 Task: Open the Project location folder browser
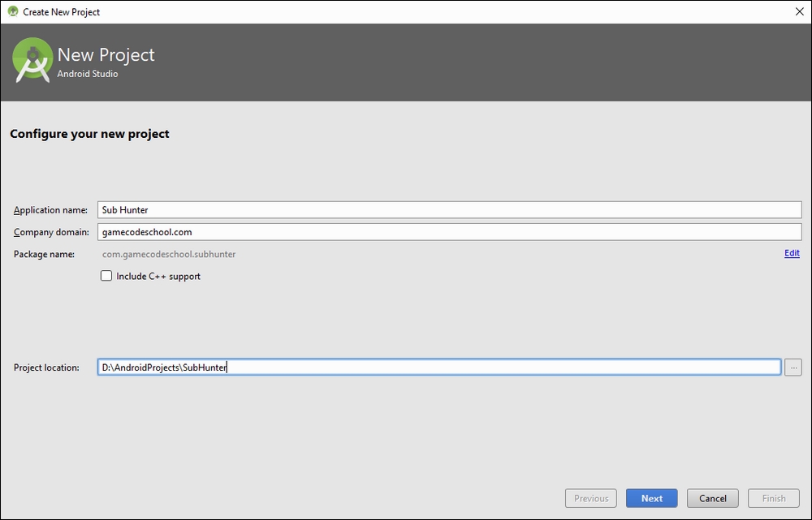[x=793, y=367]
